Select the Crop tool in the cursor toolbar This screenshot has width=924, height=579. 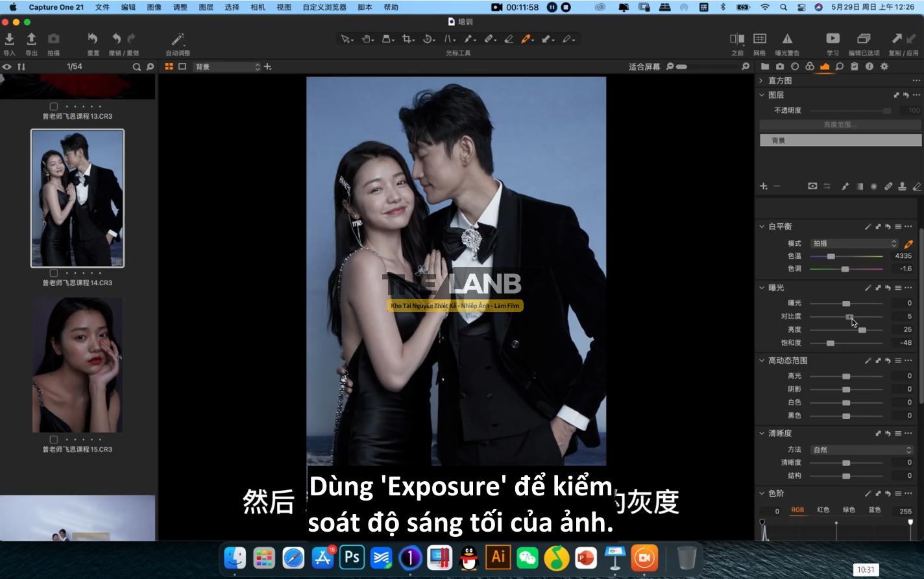click(406, 39)
